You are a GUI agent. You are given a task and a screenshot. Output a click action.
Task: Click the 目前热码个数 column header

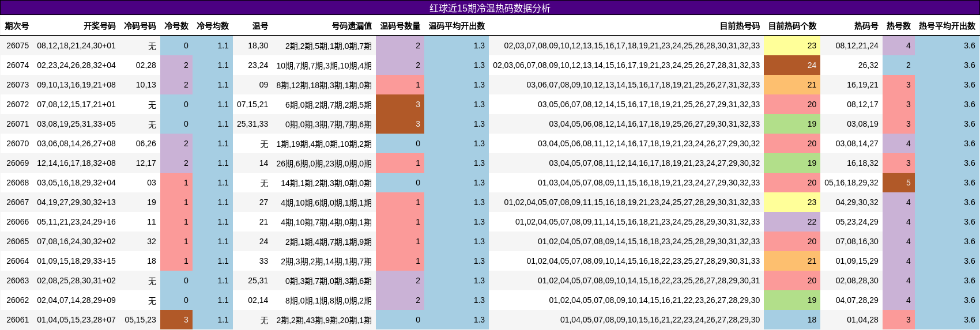pos(792,26)
